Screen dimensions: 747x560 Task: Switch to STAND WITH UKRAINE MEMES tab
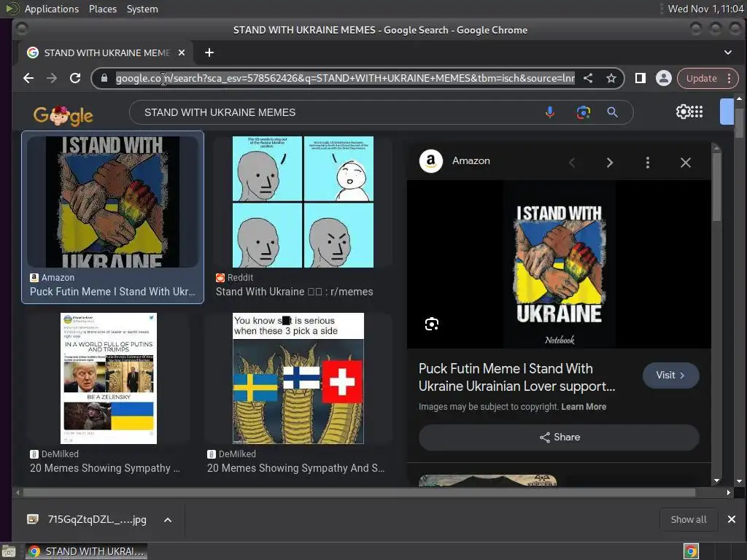click(x=106, y=52)
